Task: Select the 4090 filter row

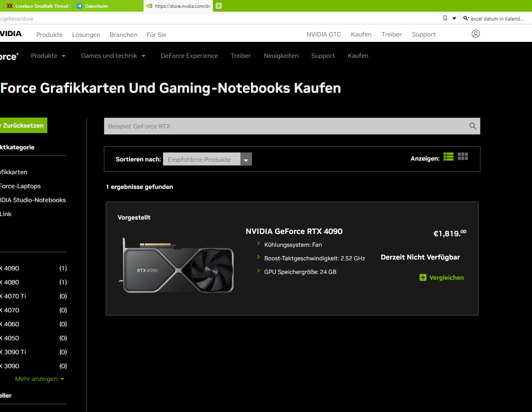Action: point(33,268)
